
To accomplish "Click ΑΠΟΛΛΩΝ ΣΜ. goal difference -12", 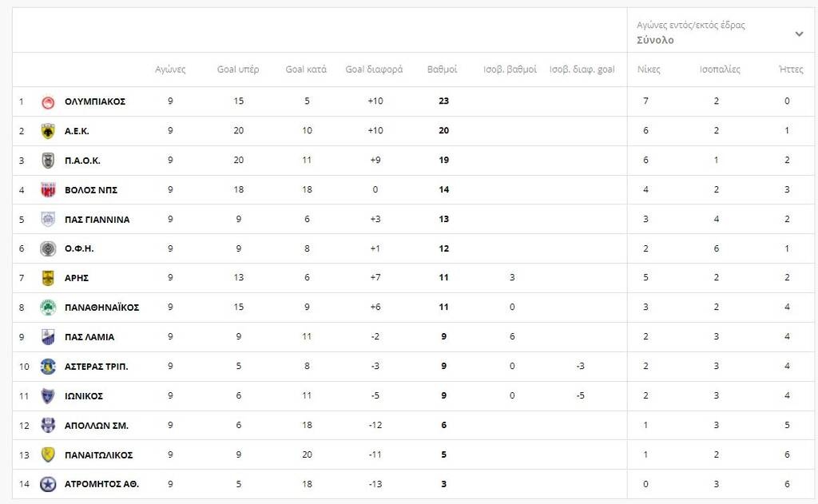I will click(x=375, y=425).
